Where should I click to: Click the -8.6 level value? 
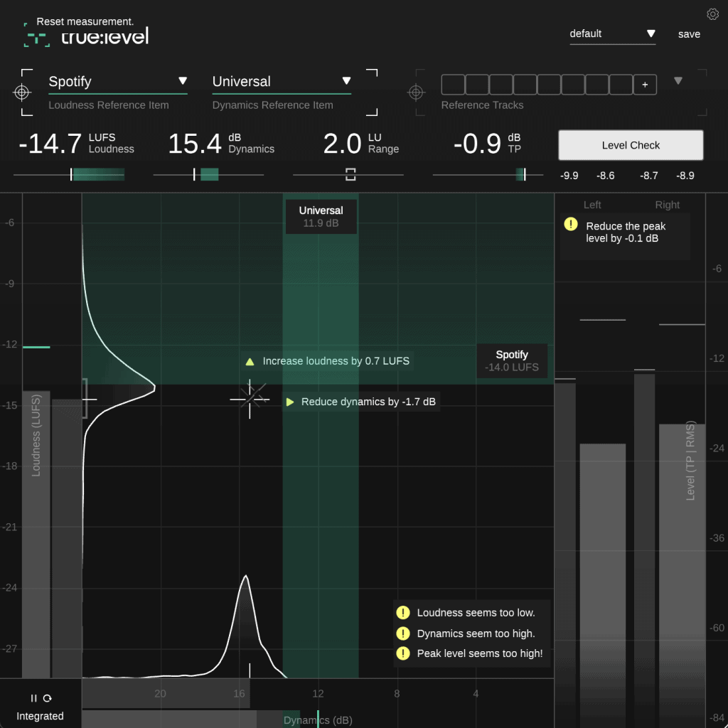pos(606,176)
